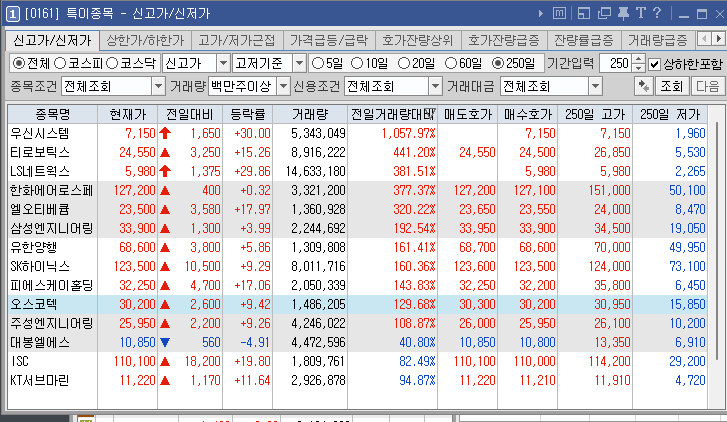Click the memo icon in title bar

coord(559,13)
